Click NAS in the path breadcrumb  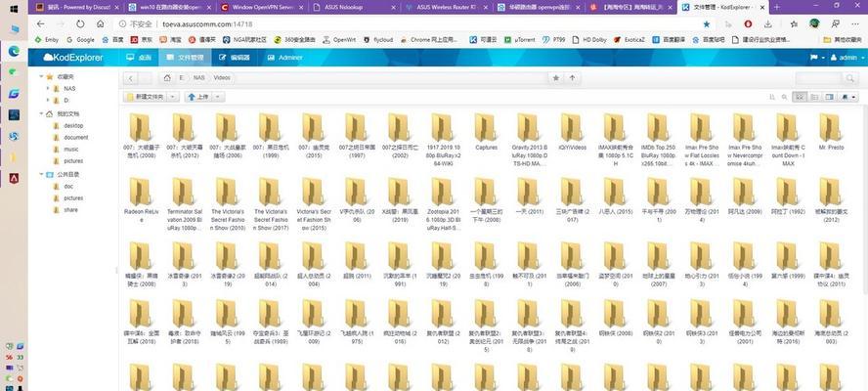pos(198,78)
